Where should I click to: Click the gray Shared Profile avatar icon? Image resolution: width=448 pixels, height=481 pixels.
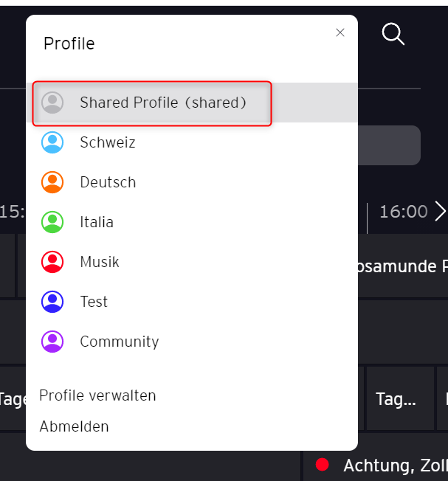point(52,103)
